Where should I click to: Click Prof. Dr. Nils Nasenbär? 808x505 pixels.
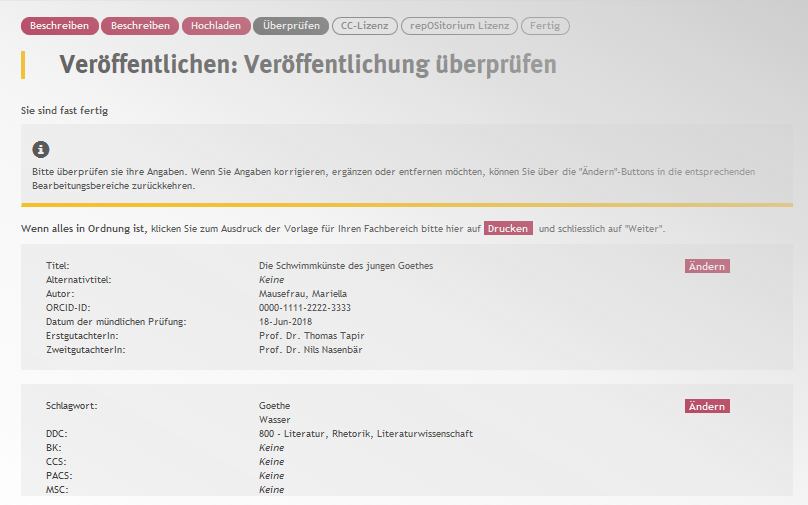pos(311,349)
